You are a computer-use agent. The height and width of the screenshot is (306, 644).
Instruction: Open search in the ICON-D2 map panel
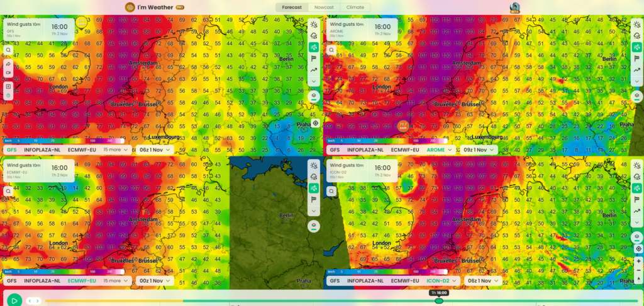tap(331, 191)
